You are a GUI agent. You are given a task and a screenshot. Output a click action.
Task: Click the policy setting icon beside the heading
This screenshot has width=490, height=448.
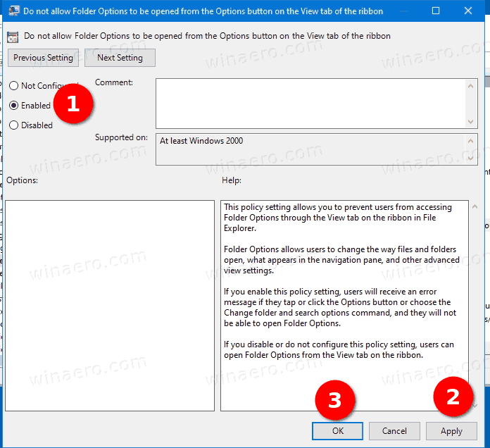coord(13,37)
